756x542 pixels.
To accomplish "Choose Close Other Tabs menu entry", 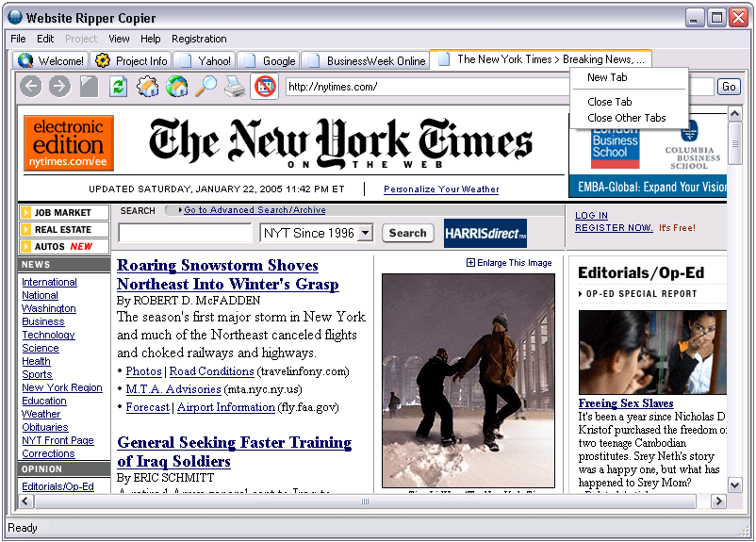I will 628,118.
